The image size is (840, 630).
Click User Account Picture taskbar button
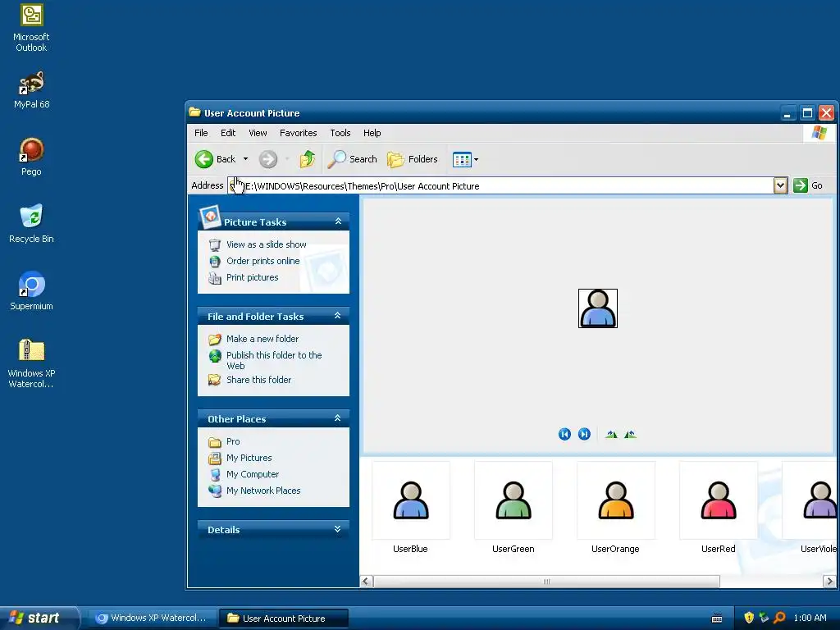284,619
